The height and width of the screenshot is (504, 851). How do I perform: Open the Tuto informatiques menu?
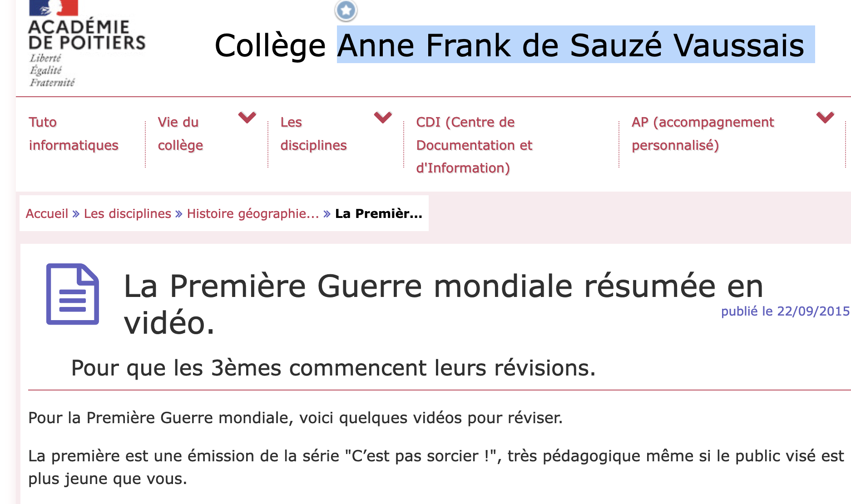[x=74, y=133]
